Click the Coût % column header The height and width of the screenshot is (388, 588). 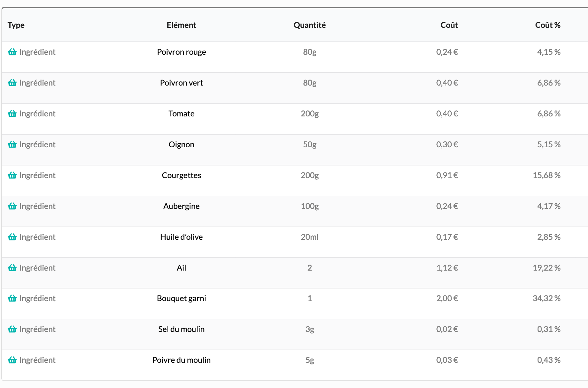(x=548, y=25)
